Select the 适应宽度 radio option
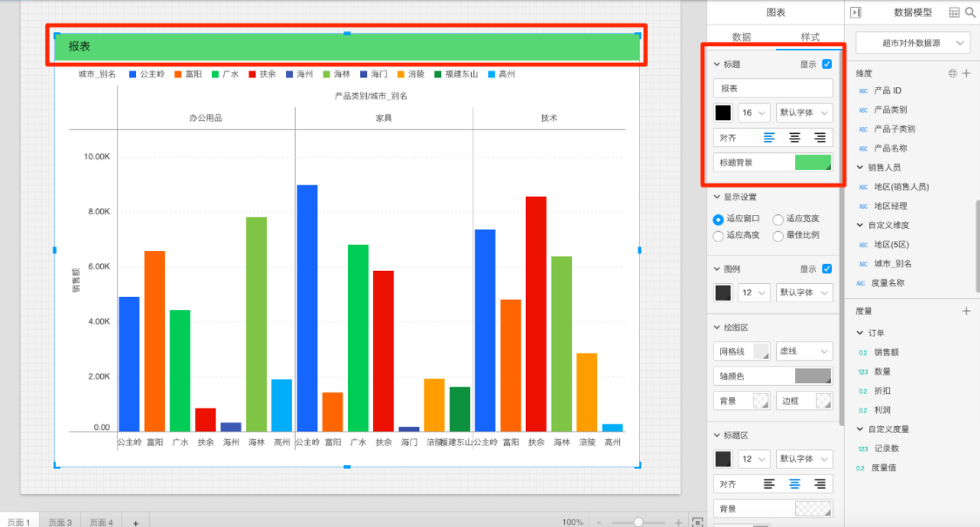Viewport: 980px width, 527px height. tap(778, 219)
